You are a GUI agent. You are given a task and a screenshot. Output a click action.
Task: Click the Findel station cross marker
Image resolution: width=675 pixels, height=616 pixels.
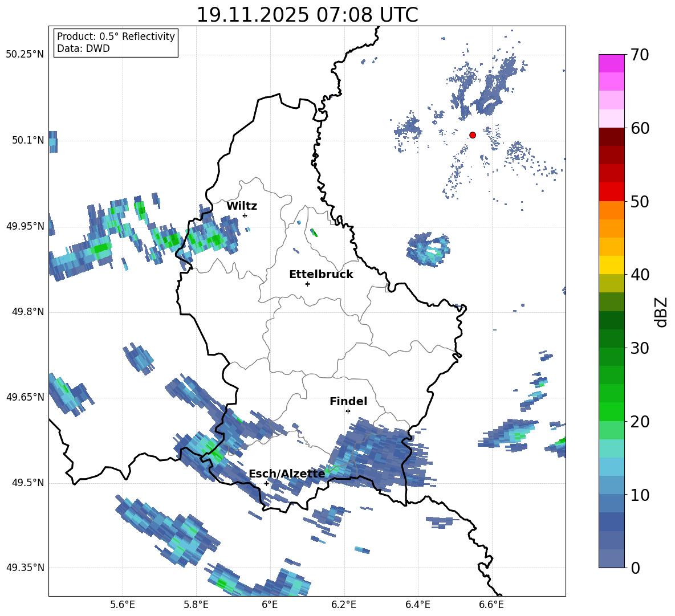click(348, 411)
